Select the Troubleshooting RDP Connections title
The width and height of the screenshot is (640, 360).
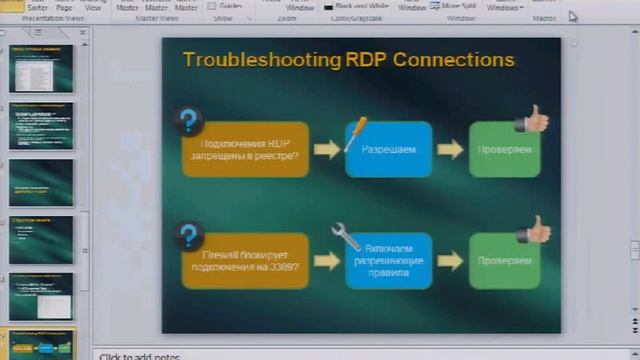click(349, 60)
